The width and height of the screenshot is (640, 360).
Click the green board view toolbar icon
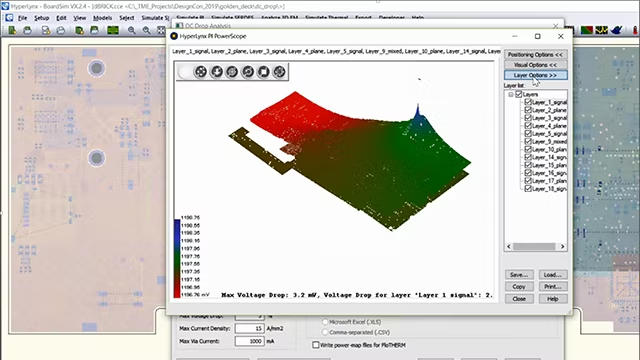(113, 30)
